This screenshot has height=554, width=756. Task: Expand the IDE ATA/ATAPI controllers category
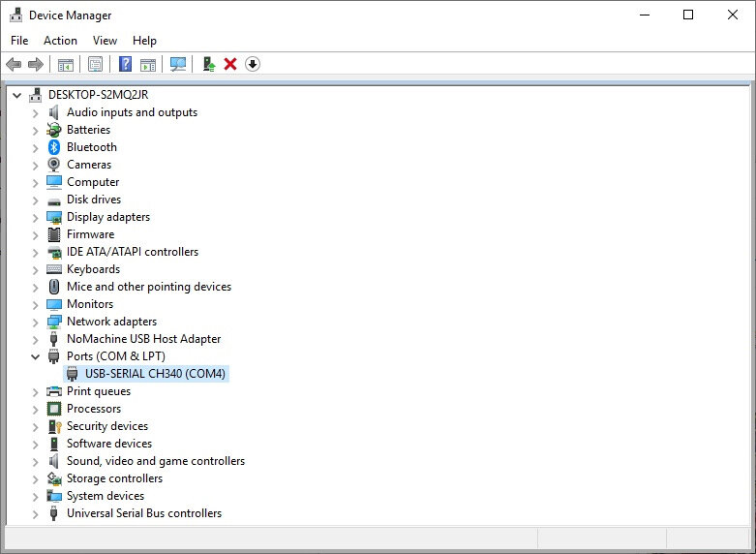pos(35,253)
